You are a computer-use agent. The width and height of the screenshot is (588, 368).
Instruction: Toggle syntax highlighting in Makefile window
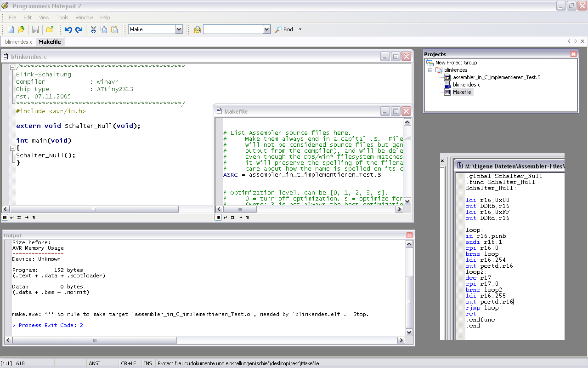219,217
